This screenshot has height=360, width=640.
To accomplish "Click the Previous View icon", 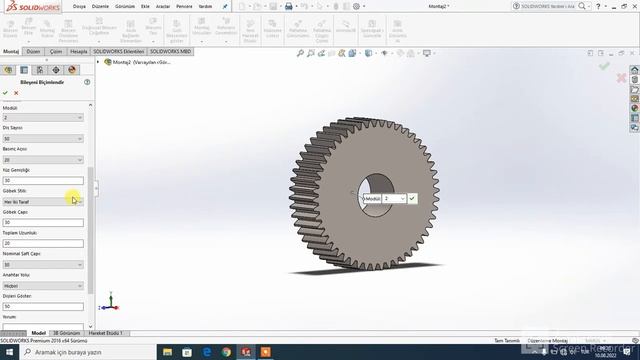I will pos(321,53).
